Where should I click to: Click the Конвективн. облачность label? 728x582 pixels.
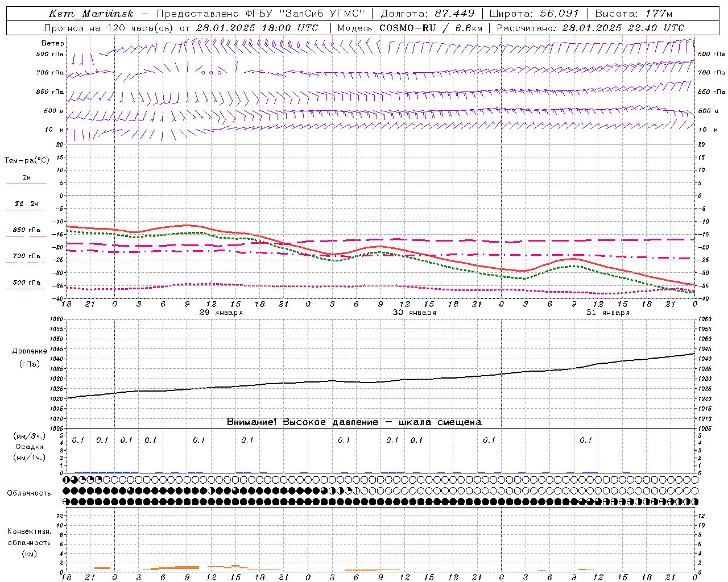(x=30, y=537)
